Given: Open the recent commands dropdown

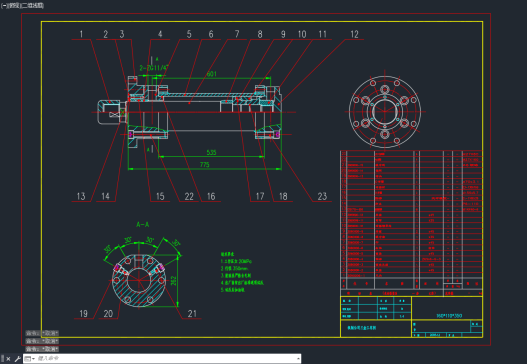Looking at the screenshot, I should coord(30,359).
